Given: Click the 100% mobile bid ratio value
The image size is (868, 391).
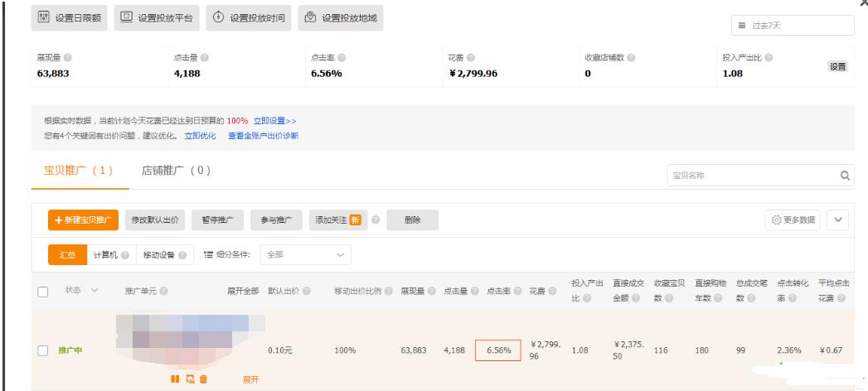Looking at the screenshot, I should tap(345, 350).
